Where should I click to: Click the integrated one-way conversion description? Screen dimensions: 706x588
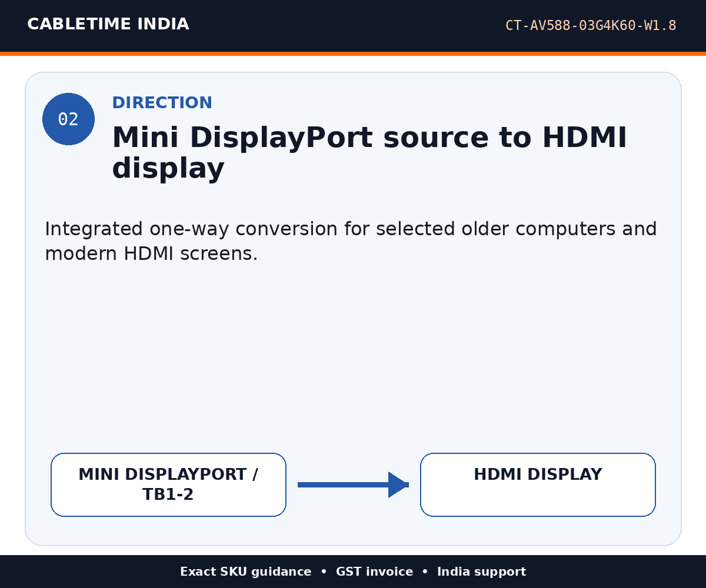(351, 241)
